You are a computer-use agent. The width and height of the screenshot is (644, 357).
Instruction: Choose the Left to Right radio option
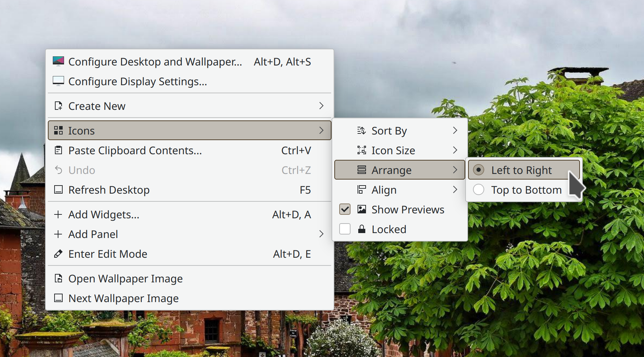[479, 170]
